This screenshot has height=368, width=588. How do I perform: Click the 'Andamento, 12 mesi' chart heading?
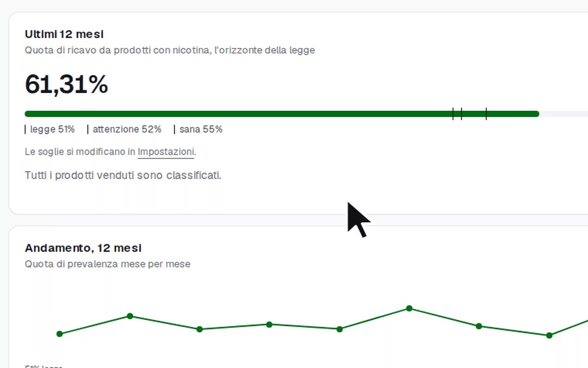click(x=83, y=248)
